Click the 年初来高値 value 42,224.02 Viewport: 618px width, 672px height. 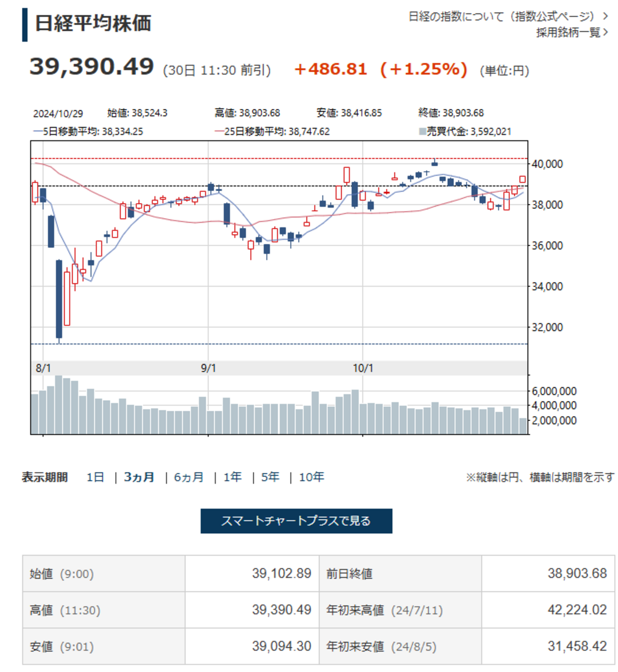click(577, 610)
